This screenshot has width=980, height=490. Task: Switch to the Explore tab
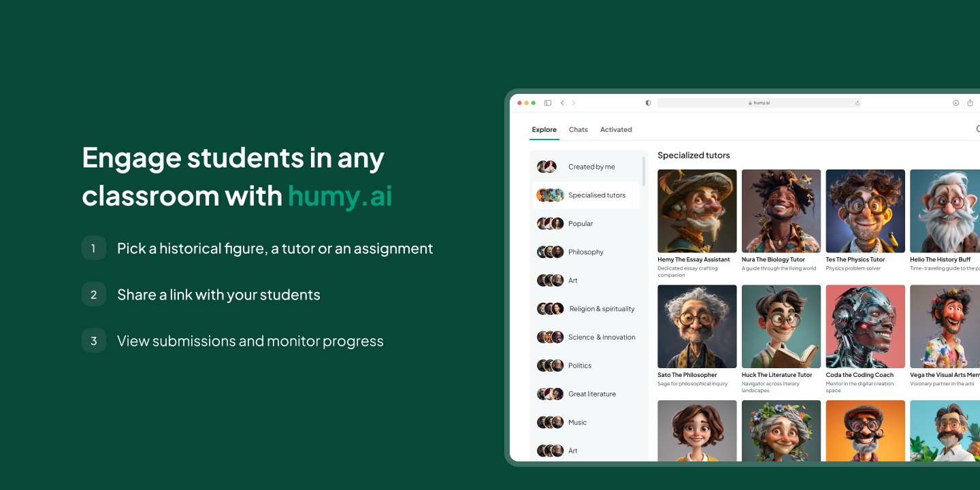click(x=544, y=129)
